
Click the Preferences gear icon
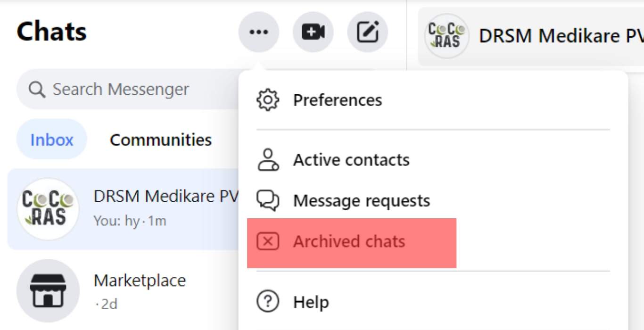(x=268, y=99)
